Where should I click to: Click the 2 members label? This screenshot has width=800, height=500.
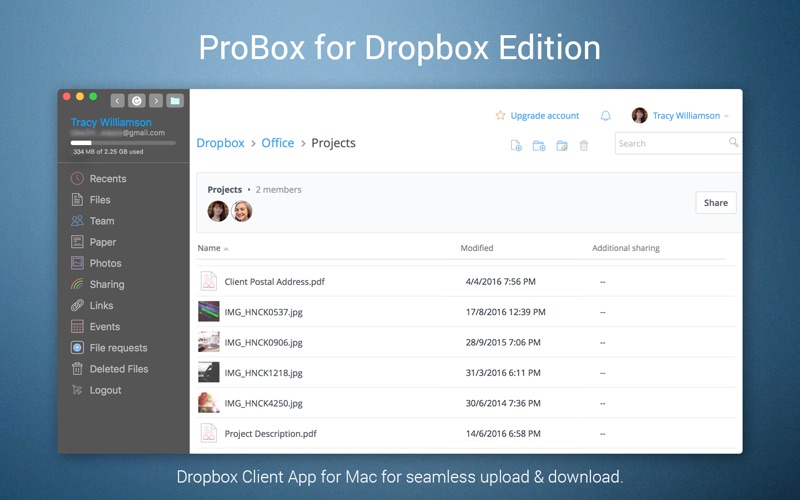(x=279, y=190)
